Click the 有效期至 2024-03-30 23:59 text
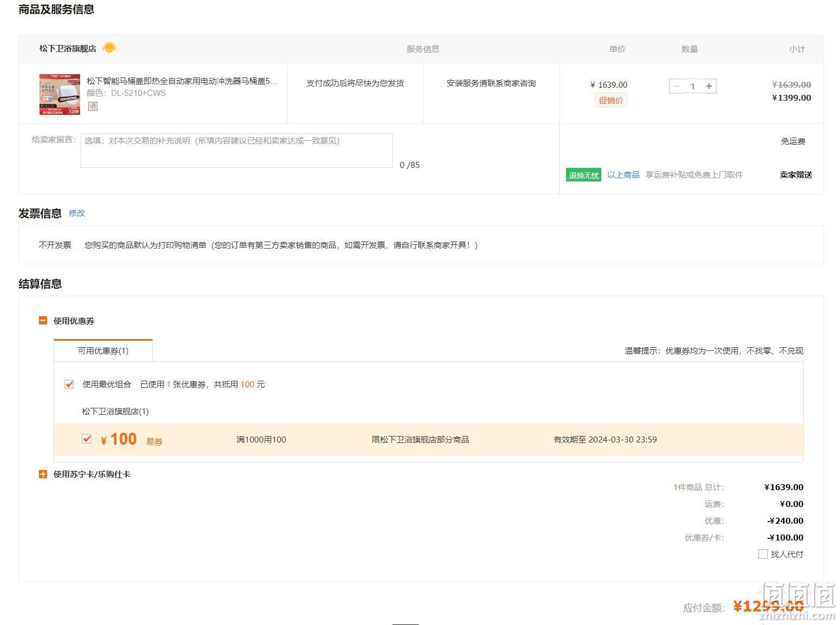 coord(605,439)
